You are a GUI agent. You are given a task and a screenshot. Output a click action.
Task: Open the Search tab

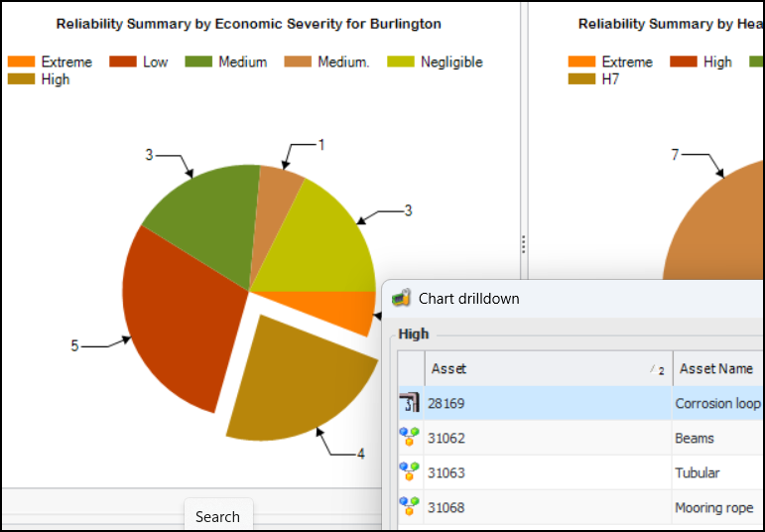(x=217, y=516)
